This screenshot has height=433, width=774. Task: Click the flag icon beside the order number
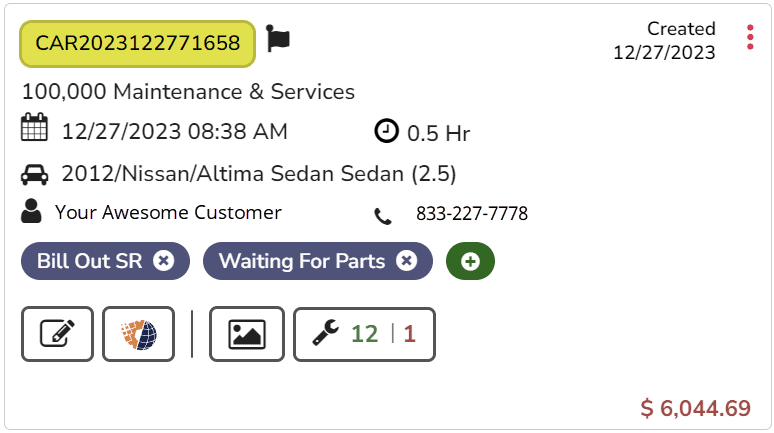pos(278,40)
